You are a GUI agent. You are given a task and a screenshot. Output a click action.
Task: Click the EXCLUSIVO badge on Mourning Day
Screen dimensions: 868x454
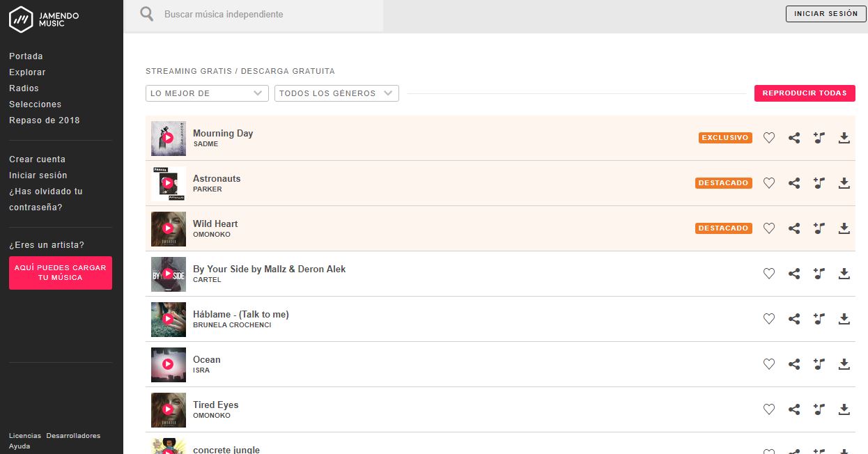pos(725,138)
